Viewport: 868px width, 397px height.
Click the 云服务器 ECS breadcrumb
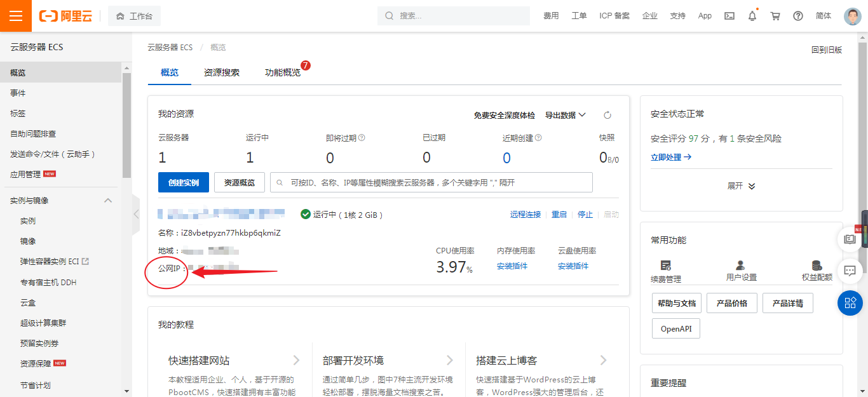(170, 48)
